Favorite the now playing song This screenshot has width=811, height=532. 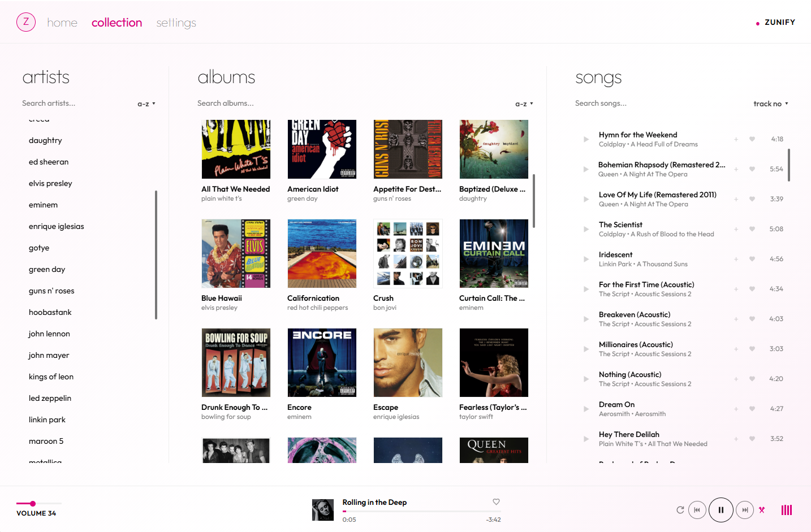point(496,502)
